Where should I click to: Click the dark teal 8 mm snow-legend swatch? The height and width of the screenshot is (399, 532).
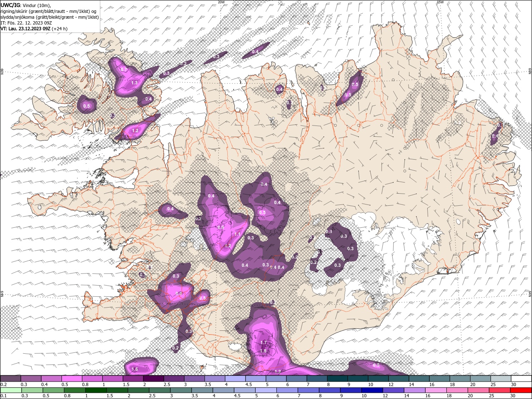(x=337, y=379)
